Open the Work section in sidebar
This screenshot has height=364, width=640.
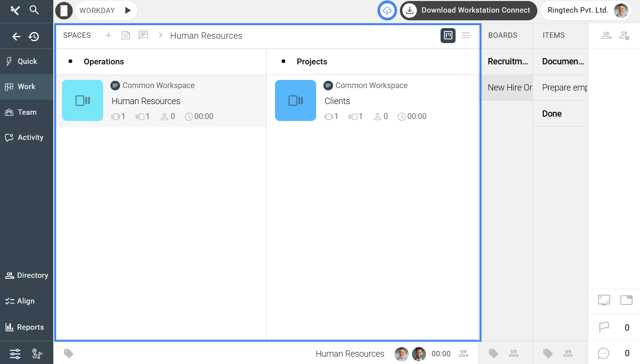point(27,87)
